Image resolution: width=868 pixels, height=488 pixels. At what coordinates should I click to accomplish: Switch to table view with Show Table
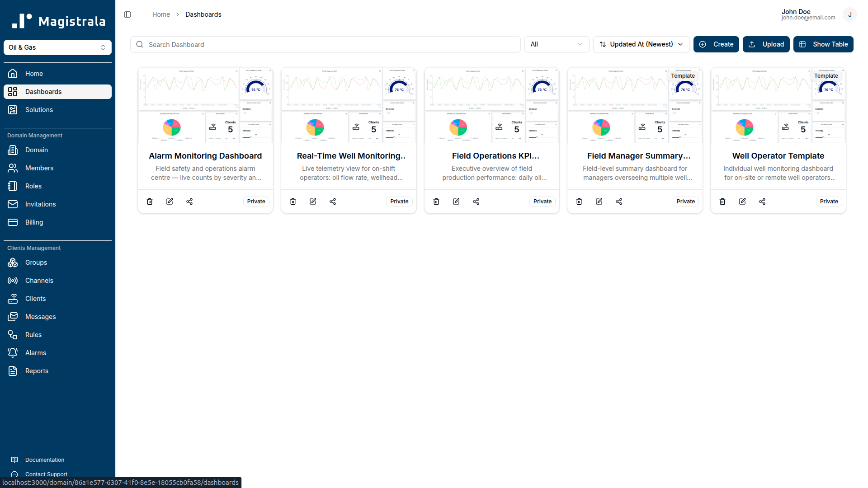click(823, 44)
